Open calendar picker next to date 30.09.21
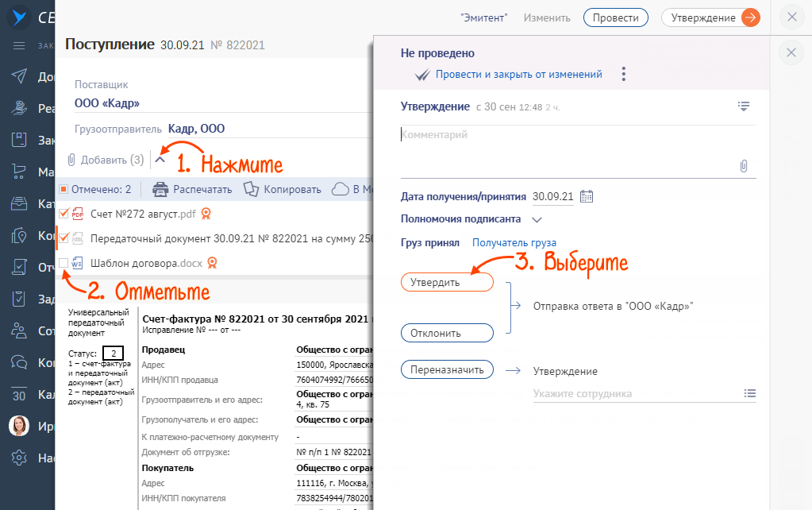812x510 pixels. (x=587, y=196)
